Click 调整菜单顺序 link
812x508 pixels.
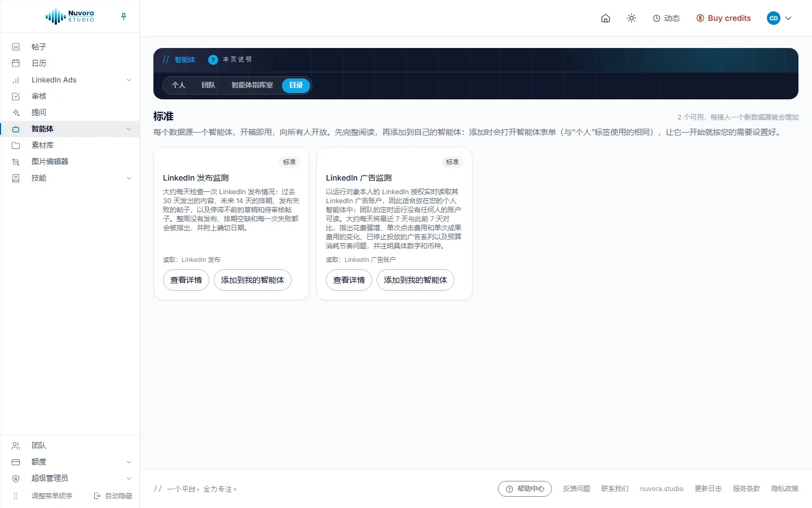tap(52, 496)
